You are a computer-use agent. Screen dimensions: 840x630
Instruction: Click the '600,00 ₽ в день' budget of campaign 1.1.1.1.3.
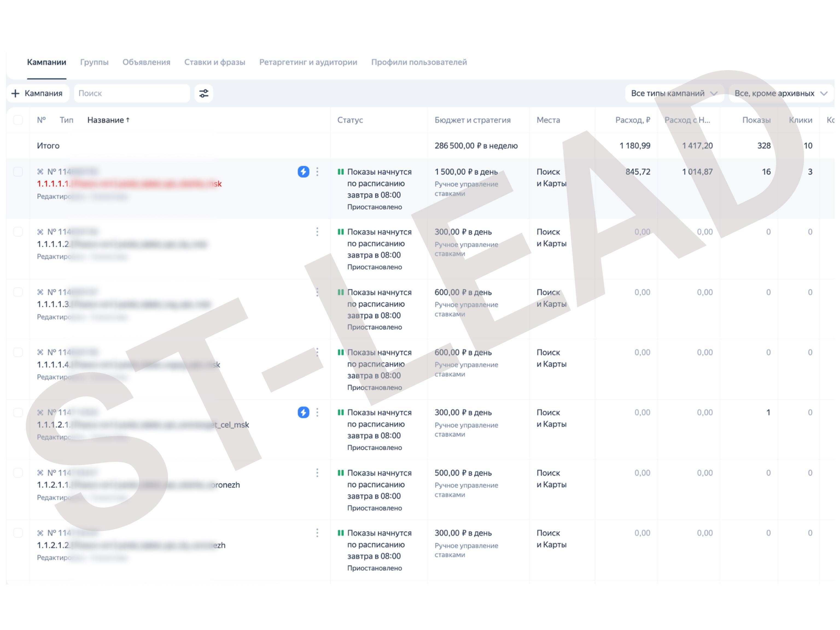click(x=463, y=292)
